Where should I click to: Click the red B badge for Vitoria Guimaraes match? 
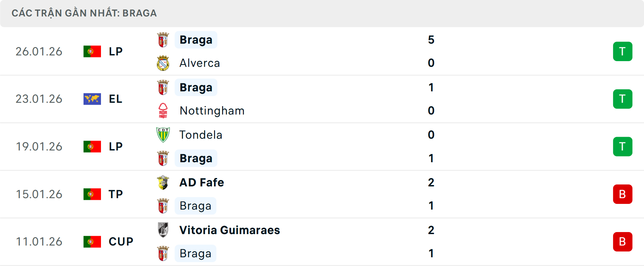click(623, 242)
